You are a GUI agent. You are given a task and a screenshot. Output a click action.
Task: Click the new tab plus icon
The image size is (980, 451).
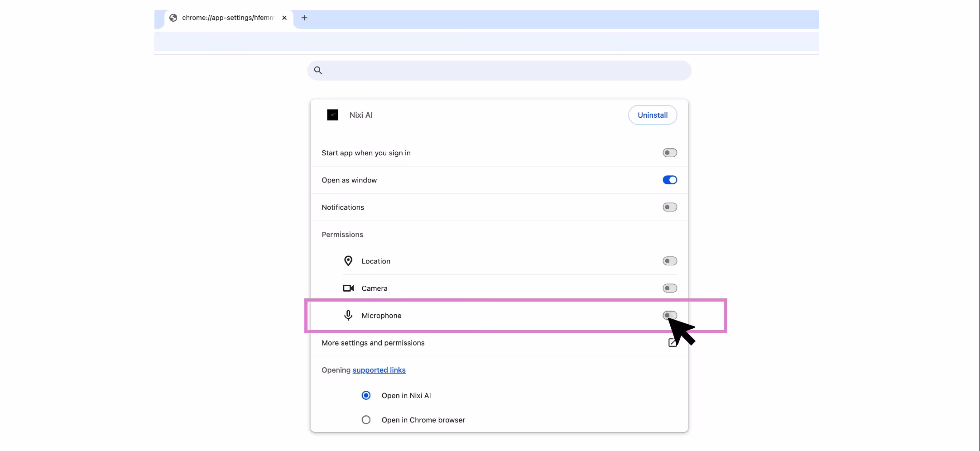[304, 18]
